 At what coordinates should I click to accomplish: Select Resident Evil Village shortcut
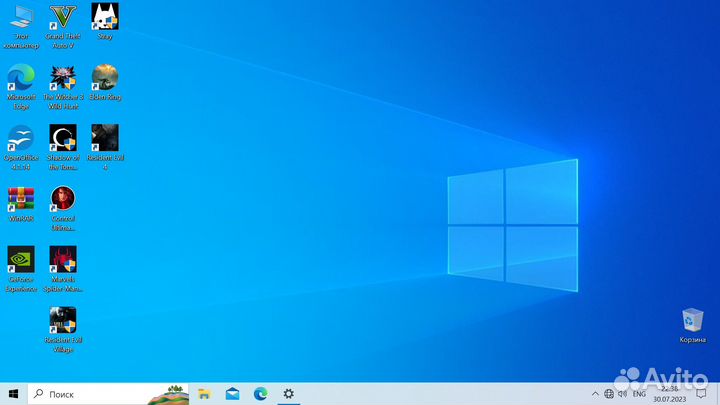pyautogui.click(x=63, y=330)
